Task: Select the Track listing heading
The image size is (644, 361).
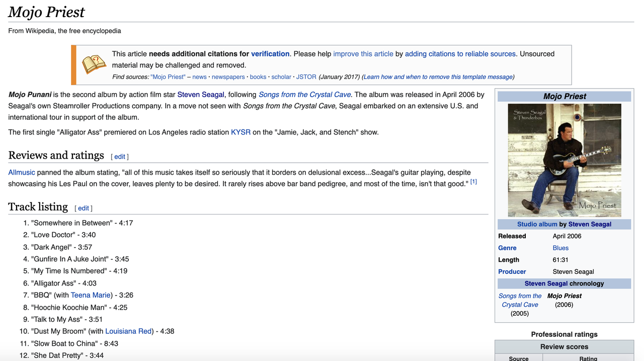Action: point(38,206)
